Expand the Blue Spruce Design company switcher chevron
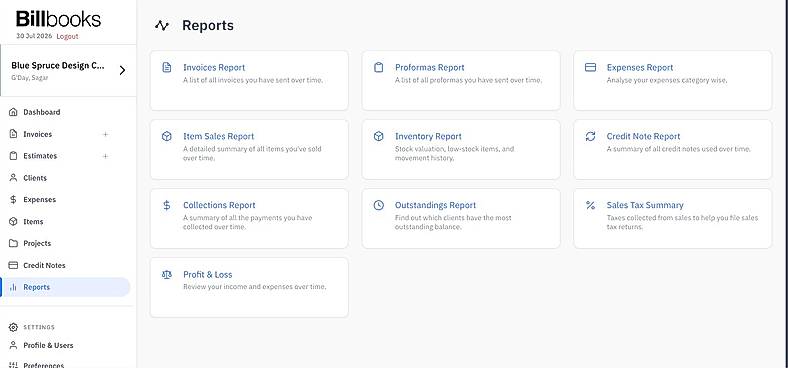 122,70
